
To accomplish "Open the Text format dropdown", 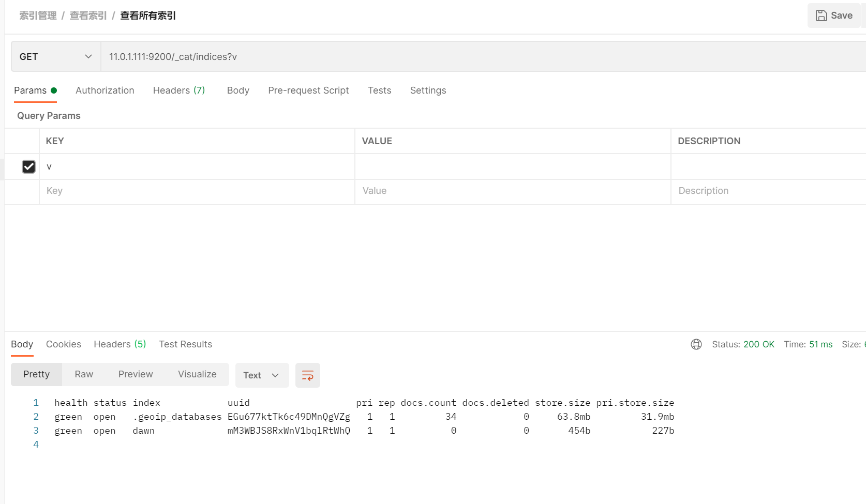I will (x=262, y=375).
